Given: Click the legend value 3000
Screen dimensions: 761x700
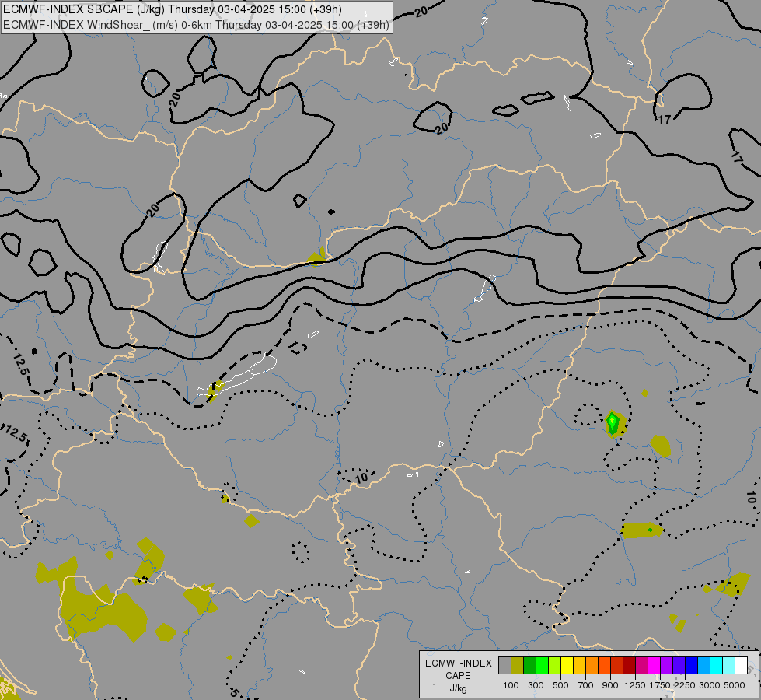Looking at the screenshot, I should pos(710,685).
